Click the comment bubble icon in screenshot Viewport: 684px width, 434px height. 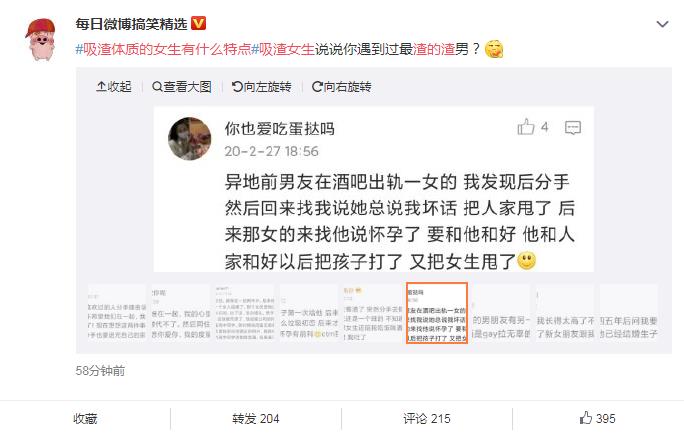573,128
